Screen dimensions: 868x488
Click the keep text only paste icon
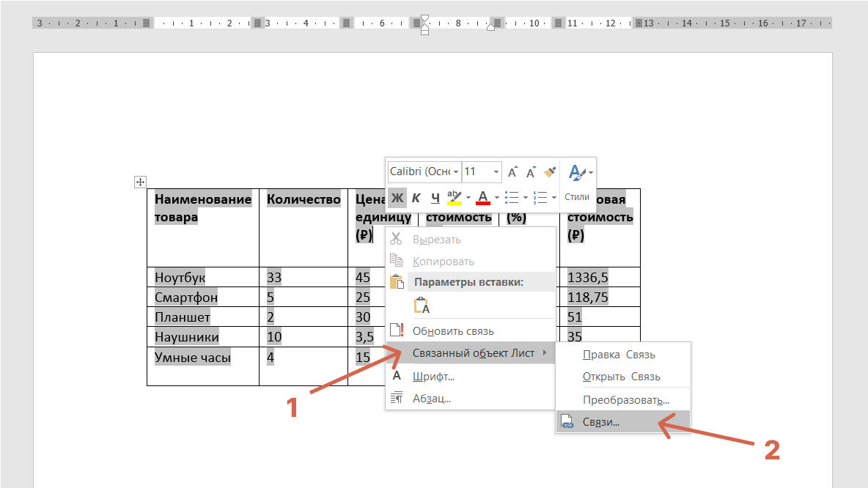click(x=422, y=306)
